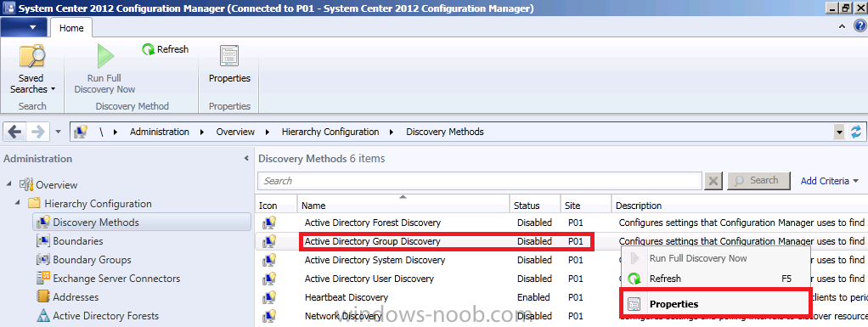868x327 pixels.
Task: Refresh the breadcrumb address bar
Action: (856, 132)
